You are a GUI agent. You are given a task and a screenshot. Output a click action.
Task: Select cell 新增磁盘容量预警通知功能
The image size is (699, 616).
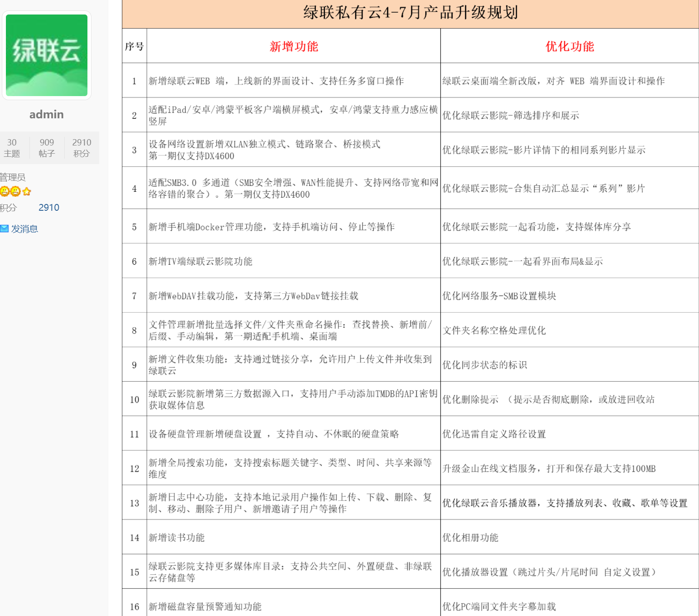point(294,603)
